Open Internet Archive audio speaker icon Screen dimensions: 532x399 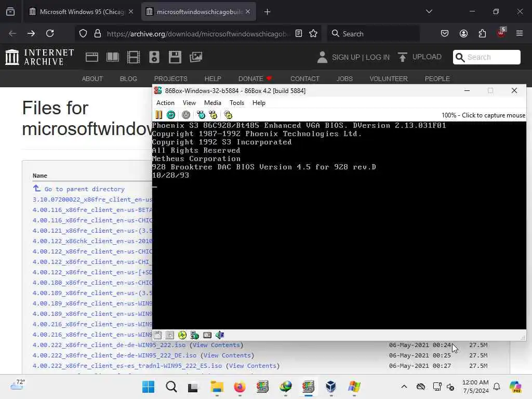(x=154, y=57)
